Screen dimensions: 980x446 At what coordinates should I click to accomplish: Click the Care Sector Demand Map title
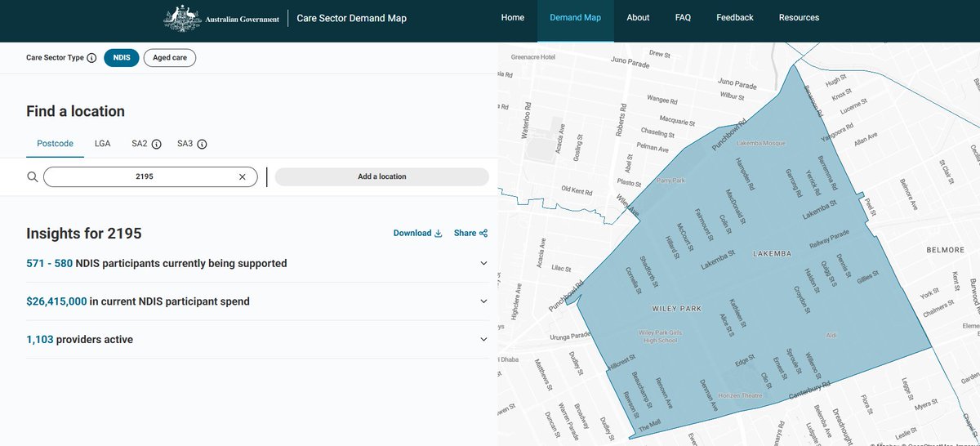tap(351, 18)
